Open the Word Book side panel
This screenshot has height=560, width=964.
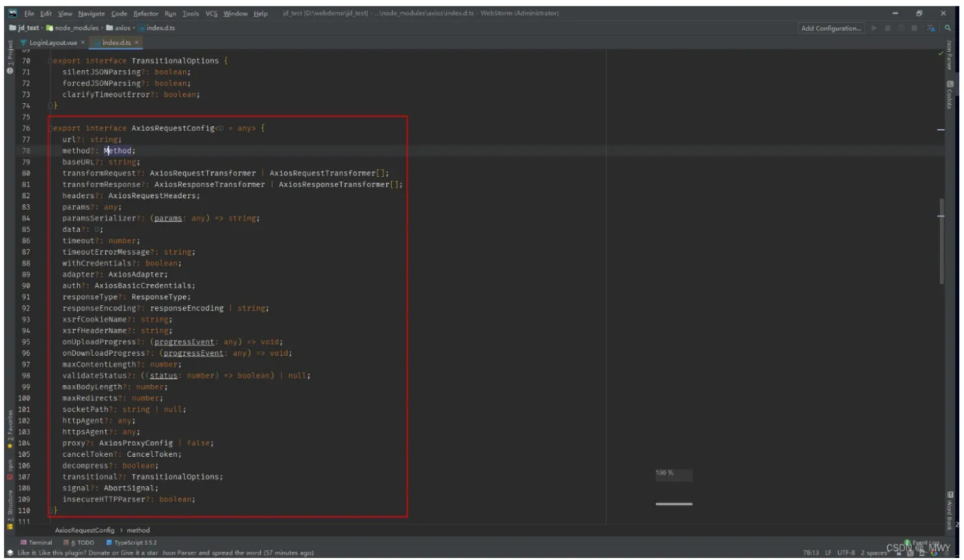[x=949, y=509]
